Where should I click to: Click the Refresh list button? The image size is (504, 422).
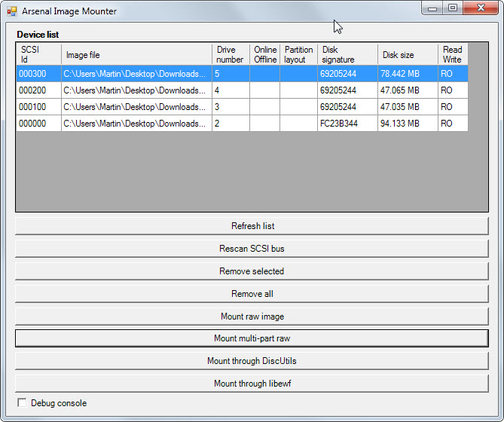pos(252,226)
